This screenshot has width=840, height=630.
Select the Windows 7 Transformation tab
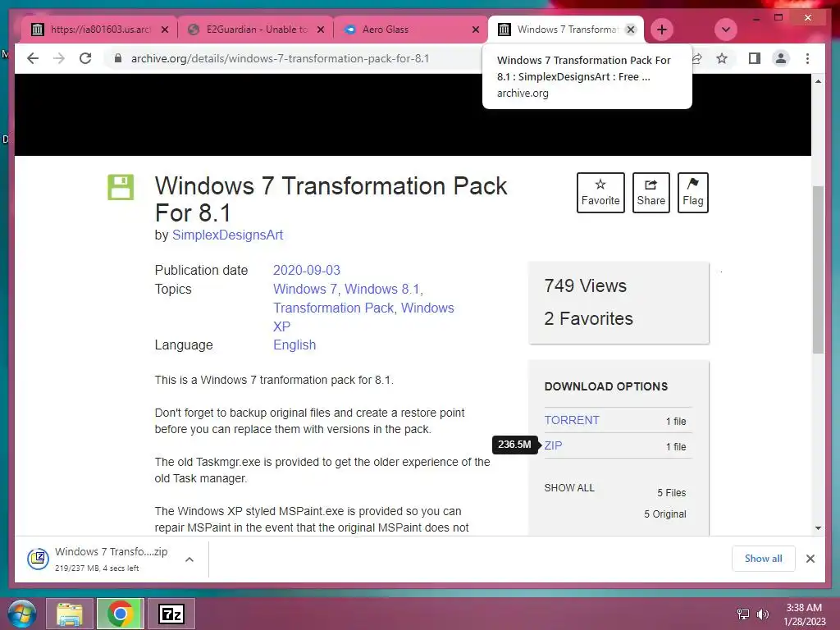click(565, 30)
